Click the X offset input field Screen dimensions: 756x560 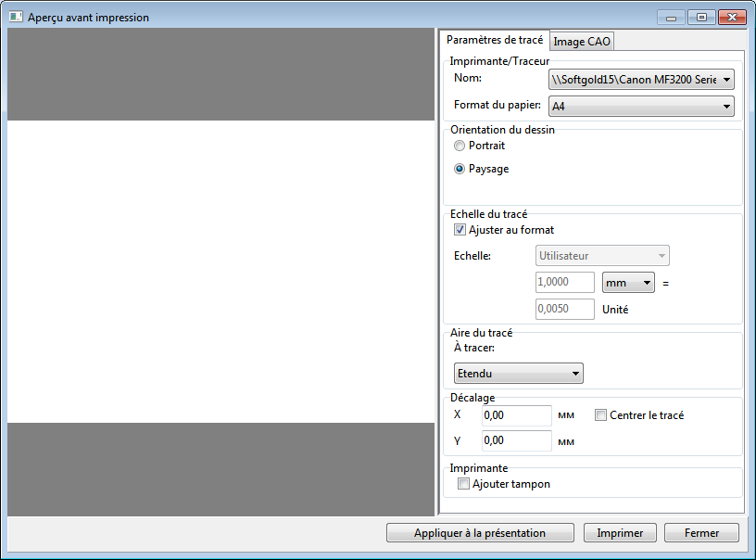[x=516, y=416]
